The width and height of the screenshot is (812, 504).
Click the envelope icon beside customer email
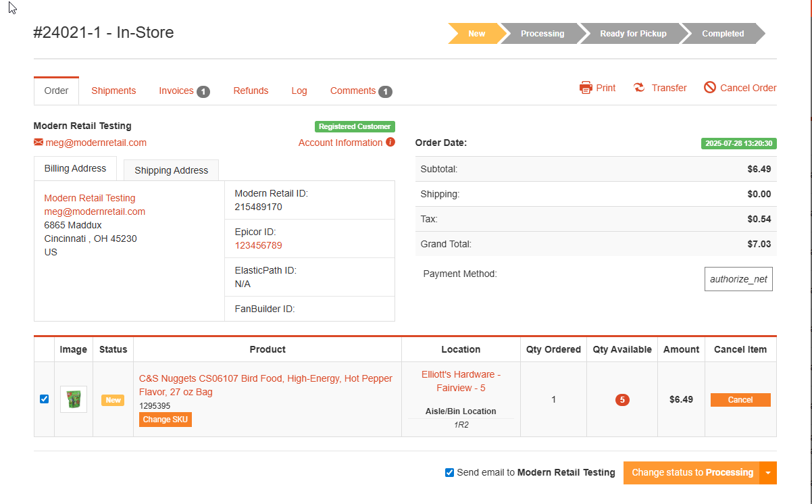click(x=39, y=143)
